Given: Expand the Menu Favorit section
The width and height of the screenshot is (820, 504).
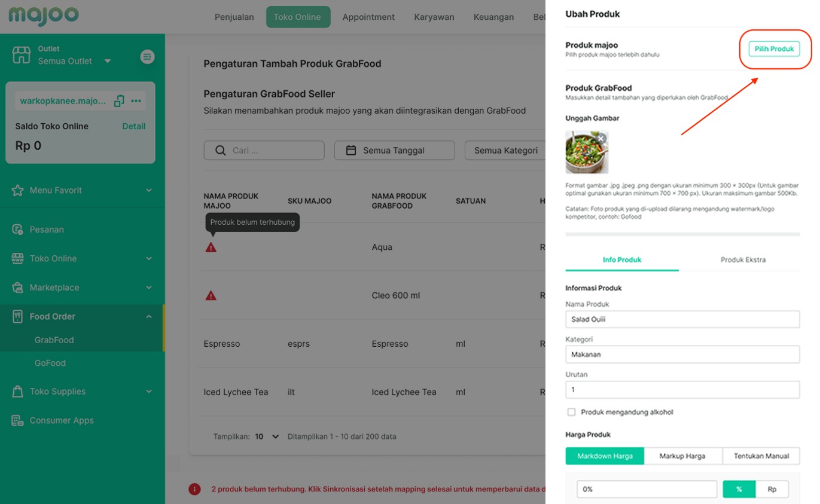Looking at the screenshot, I should pos(83,190).
